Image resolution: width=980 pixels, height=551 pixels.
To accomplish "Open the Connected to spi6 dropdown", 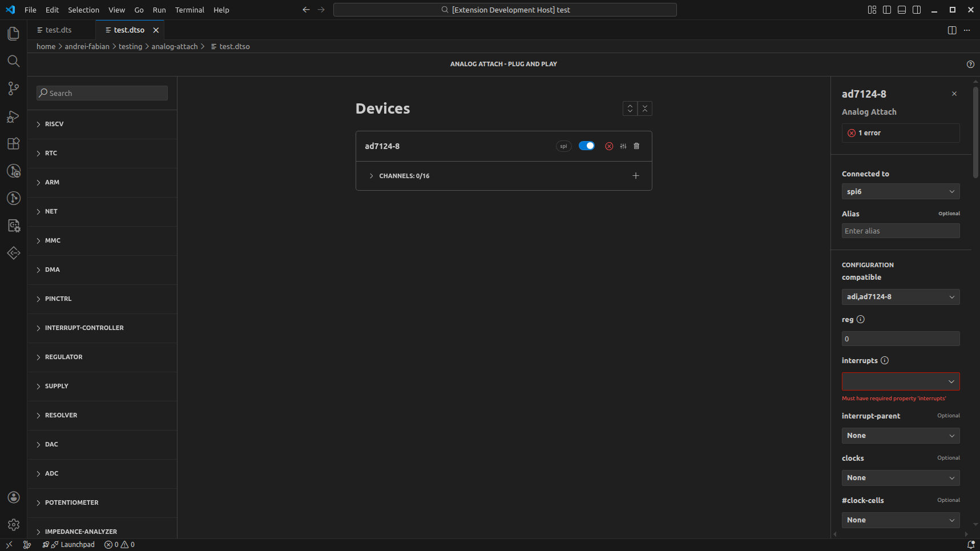I will 900,191.
